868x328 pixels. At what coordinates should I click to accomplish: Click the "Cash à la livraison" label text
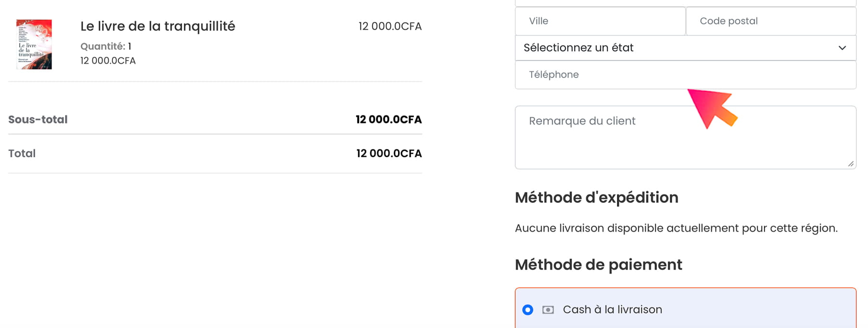[612, 310]
